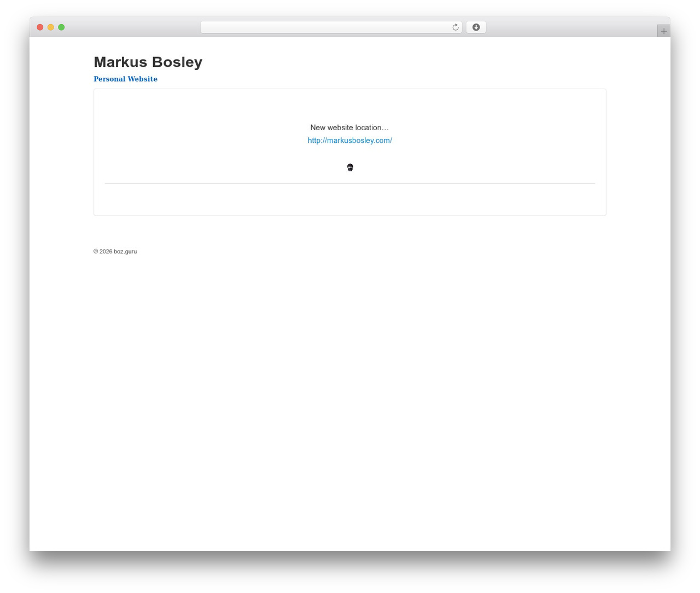
Task: Close the window with red button
Action: 40,27
